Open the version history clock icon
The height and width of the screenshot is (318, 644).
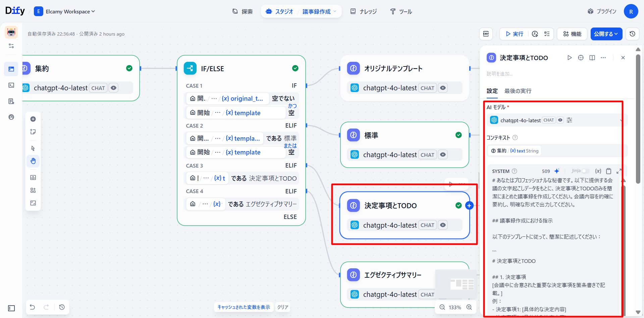632,34
